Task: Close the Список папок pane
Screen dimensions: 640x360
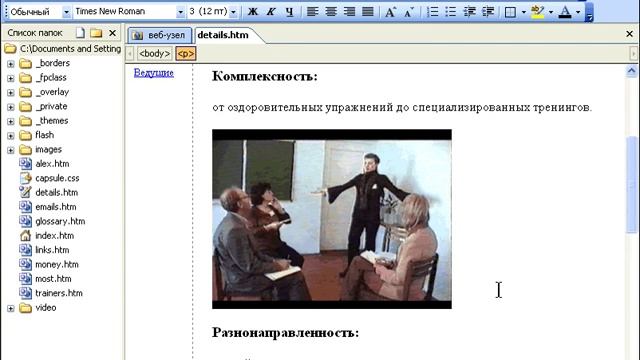Action: coord(112,33)
